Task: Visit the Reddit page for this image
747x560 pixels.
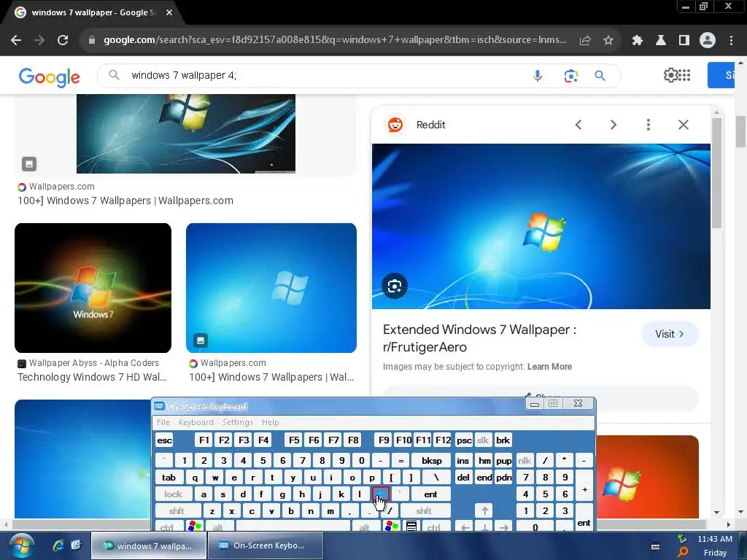Action: (670, 334)
